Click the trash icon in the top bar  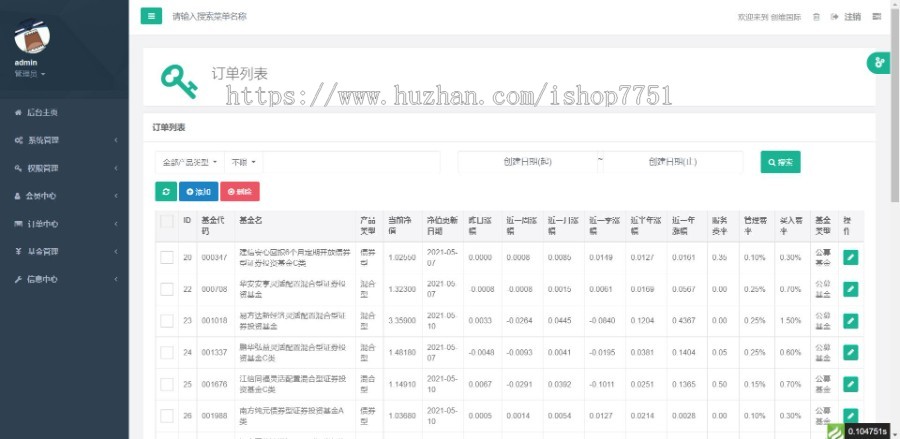pos(816,17)
